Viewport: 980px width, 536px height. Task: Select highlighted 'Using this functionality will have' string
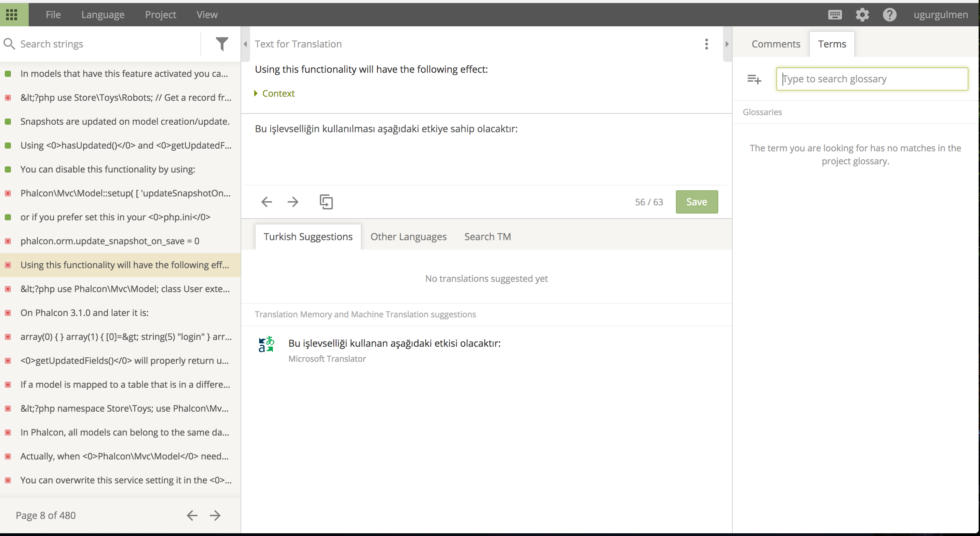pos(120,265)
